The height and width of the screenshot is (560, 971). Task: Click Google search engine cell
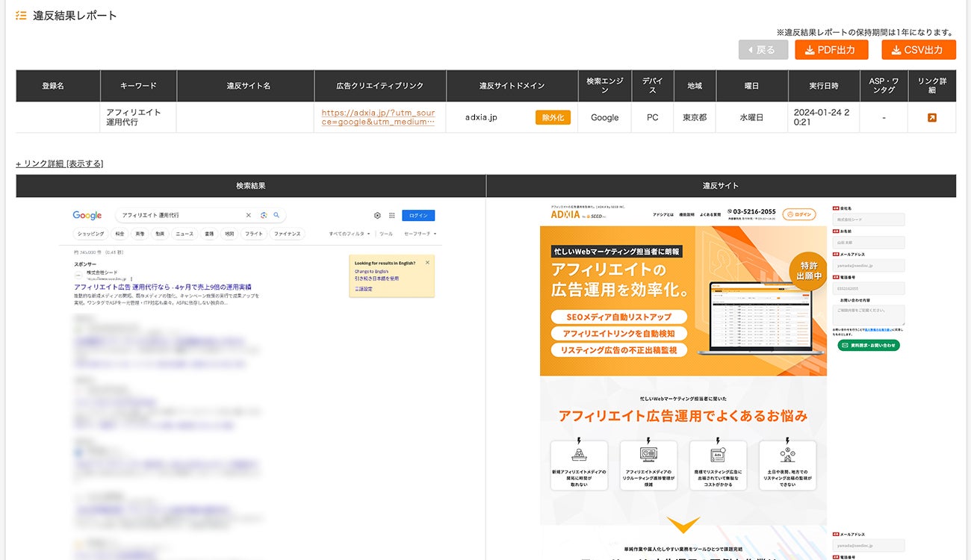tap(604, 117)
